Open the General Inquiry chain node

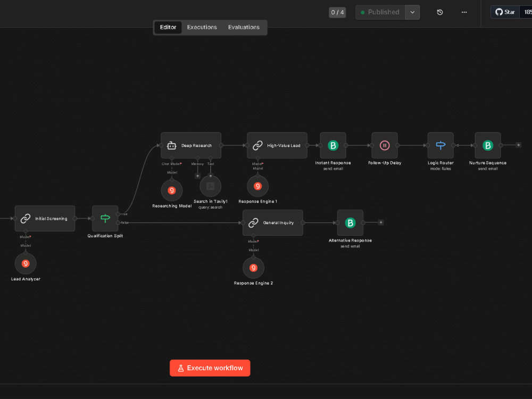272,222
